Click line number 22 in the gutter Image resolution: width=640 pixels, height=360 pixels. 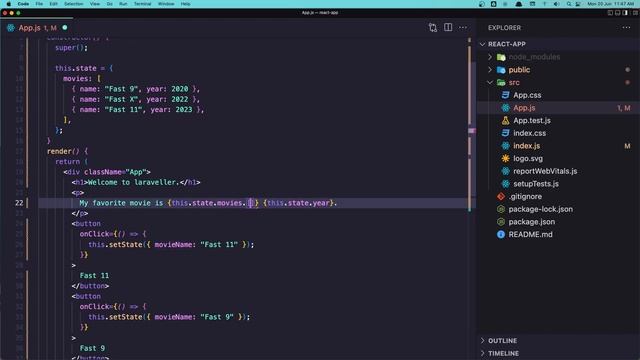click(19, 203)
